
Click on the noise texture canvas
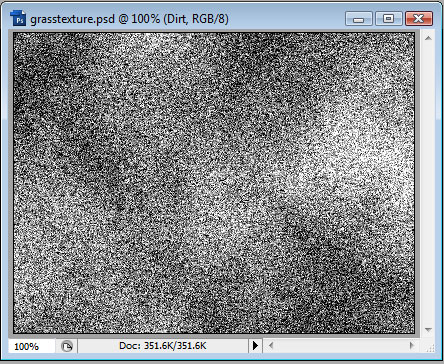coord(214,183)
